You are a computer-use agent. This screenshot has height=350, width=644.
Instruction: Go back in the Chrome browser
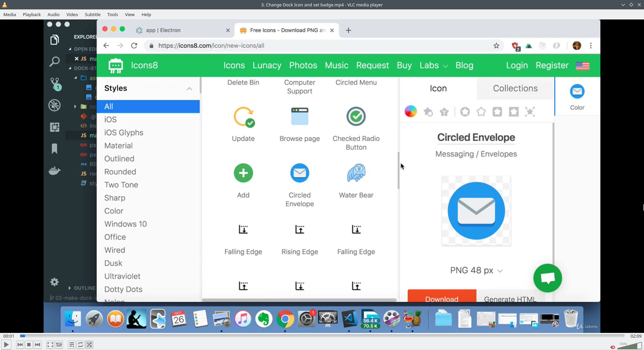(x=106, y=46)
